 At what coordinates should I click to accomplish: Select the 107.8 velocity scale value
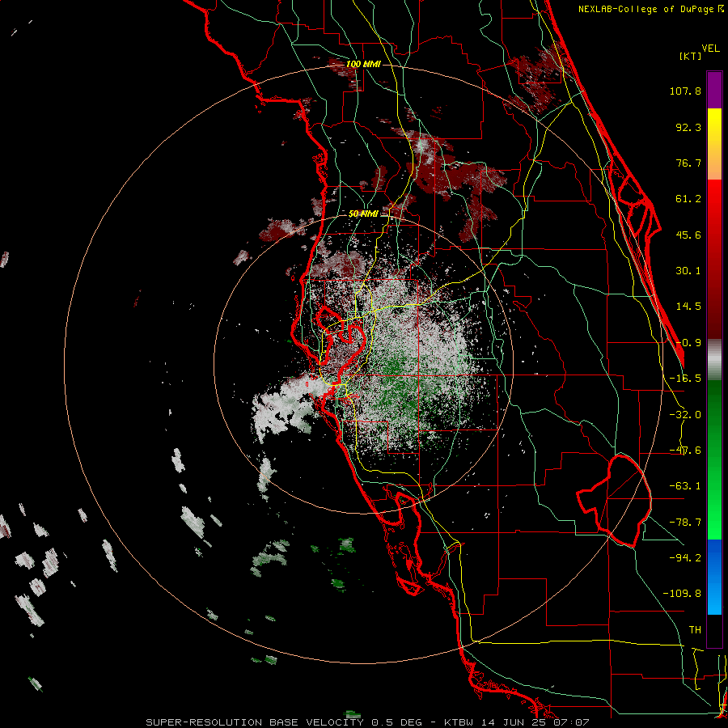pyautogui.click(x=685, y=91)
